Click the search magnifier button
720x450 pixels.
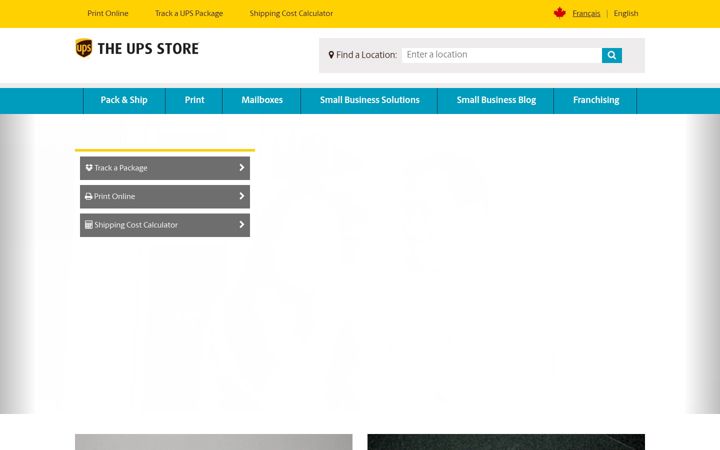point(612,55)
